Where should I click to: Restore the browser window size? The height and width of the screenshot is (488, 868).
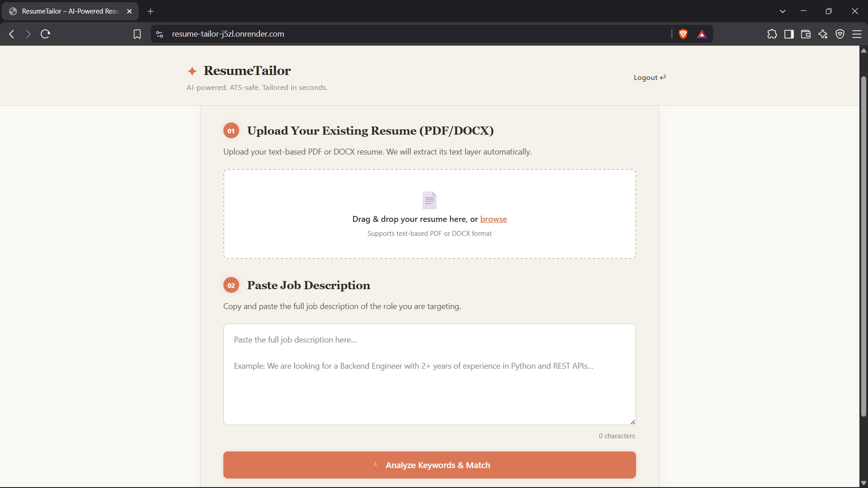tap(829, 11)
